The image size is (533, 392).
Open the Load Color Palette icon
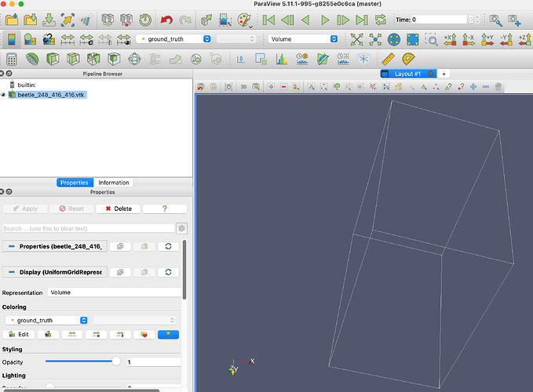pyautogui.click(x=244, y=20)
